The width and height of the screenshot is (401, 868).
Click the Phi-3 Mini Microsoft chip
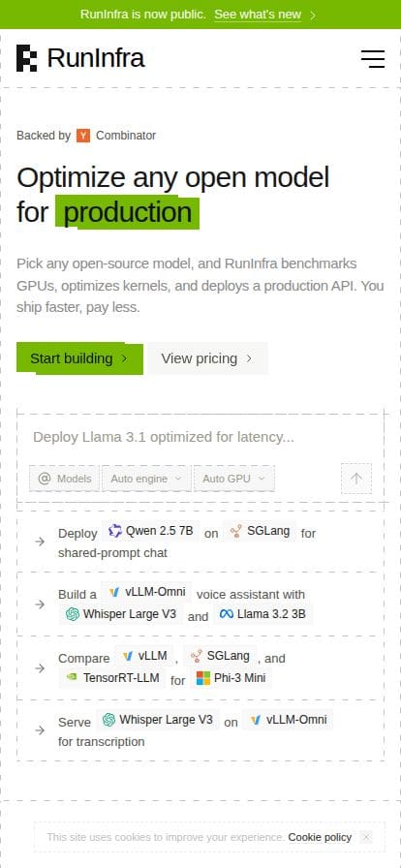pyautogui.click(x=231, y=677)
